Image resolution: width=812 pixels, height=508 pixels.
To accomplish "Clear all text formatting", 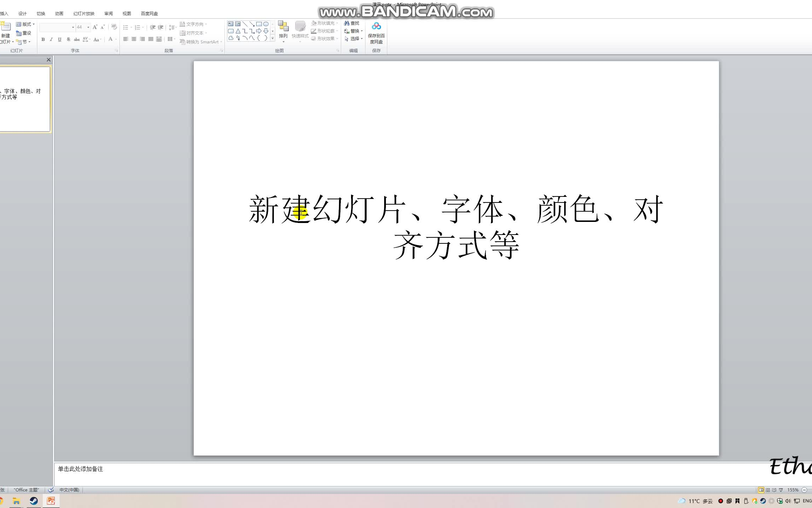I will point(114,27).
